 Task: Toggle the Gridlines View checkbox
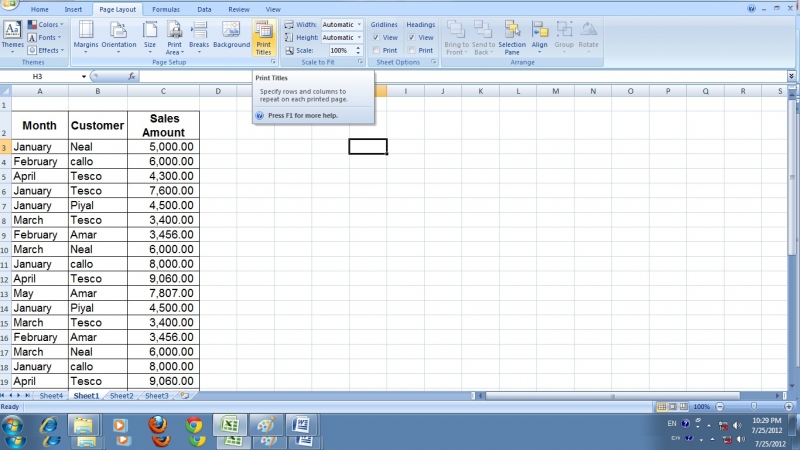pos(376,37)
